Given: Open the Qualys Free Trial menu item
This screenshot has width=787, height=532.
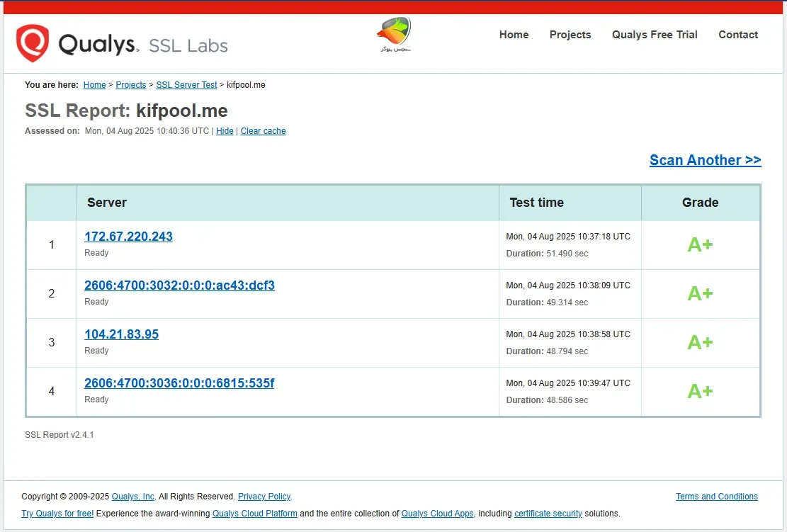Looking at the screenshot, I should pos(655,35).
